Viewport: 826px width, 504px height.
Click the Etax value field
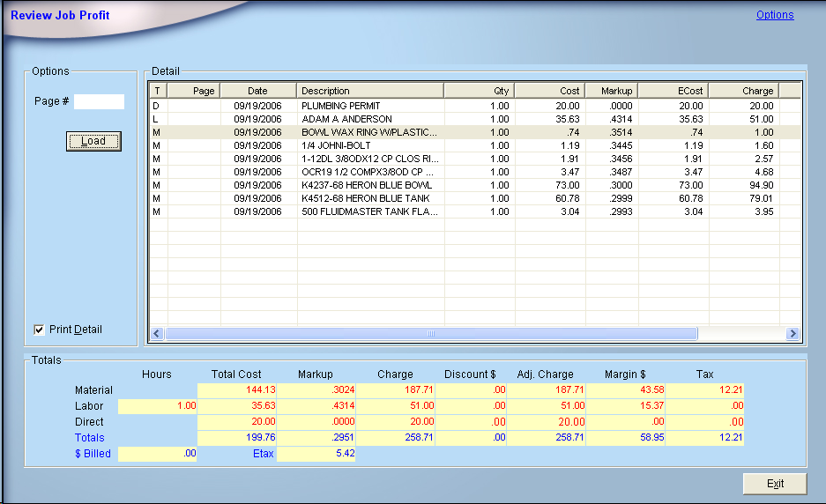pos(316,454)
